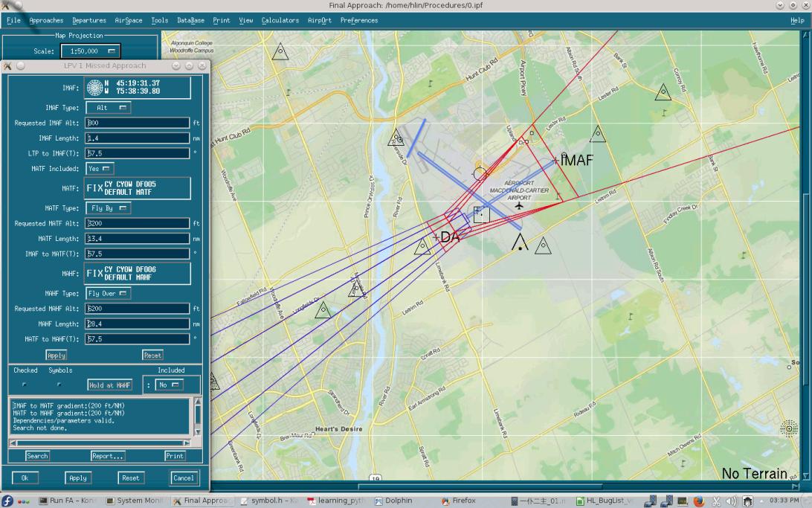Click the +DA marker on the map
Screen dimensions: 812x508
[436, 237]
